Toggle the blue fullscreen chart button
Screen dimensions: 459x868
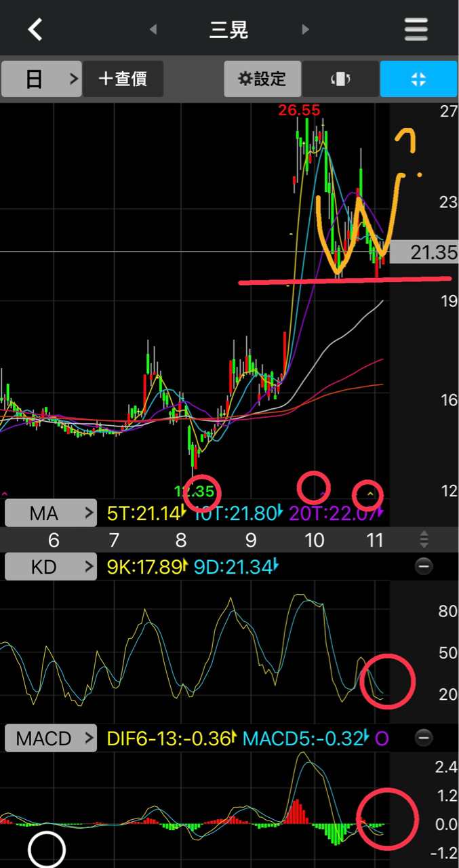click(x=418, y=79)
